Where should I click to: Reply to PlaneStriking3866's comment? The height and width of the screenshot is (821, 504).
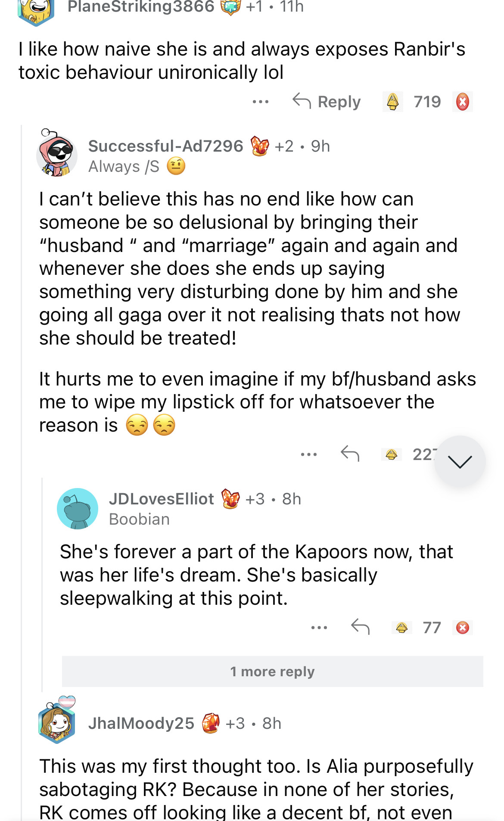(327, 102)
